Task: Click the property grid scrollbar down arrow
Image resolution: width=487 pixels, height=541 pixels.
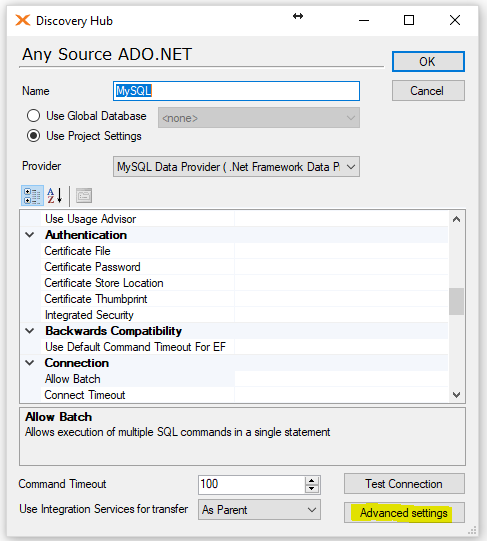Action: 457,395
